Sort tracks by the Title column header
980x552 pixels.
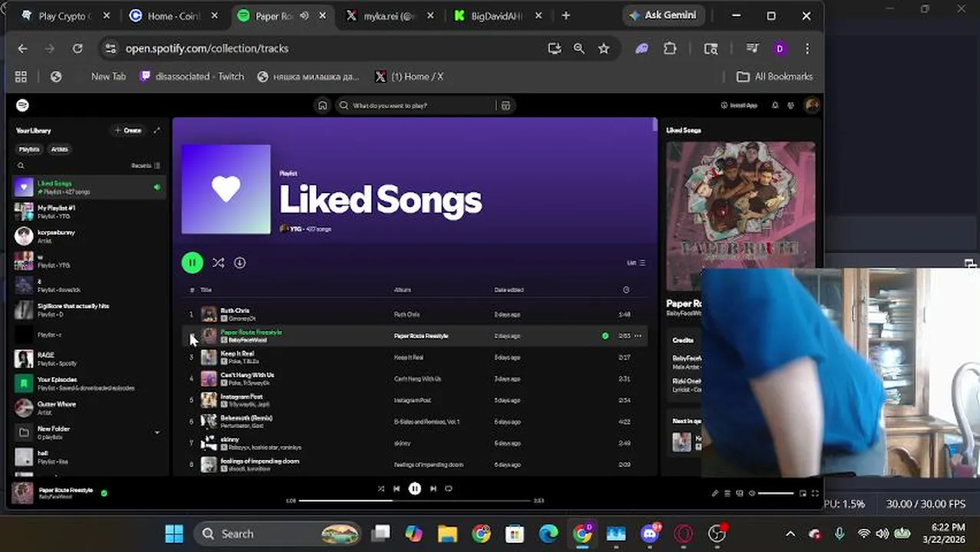coord(206,290)
